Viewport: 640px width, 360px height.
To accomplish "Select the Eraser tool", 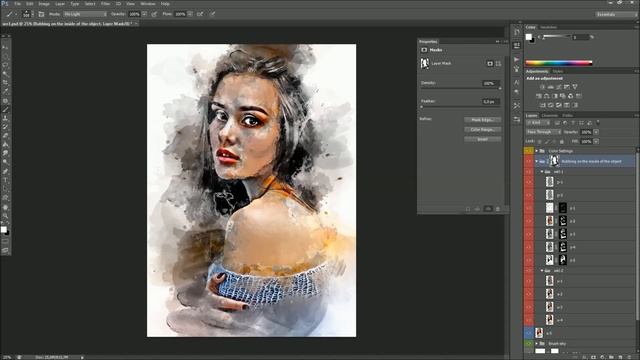I will [x=5, y=136].
